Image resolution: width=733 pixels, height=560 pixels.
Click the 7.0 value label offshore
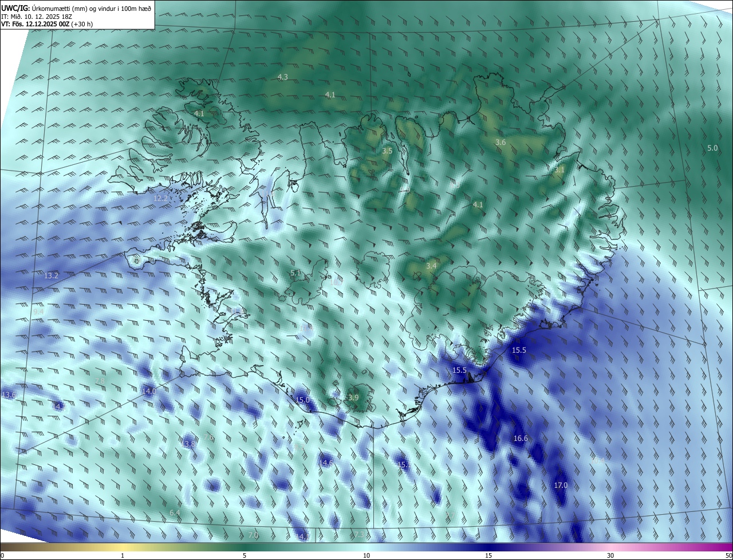(x=253, y=535)
